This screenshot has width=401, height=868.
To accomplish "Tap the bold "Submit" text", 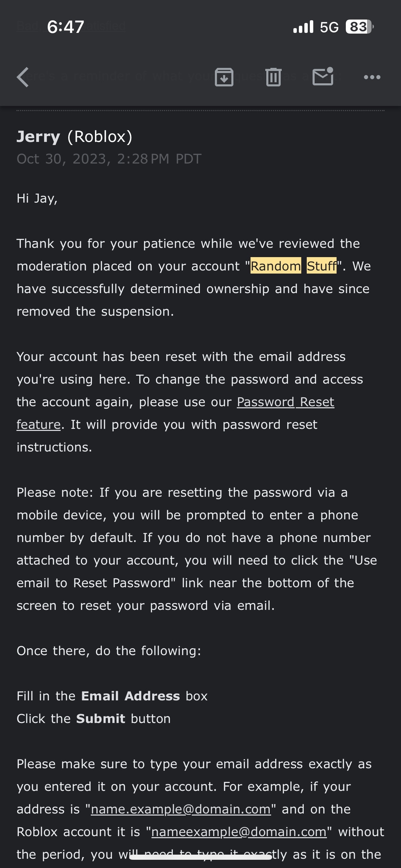I will click(101, 719).
